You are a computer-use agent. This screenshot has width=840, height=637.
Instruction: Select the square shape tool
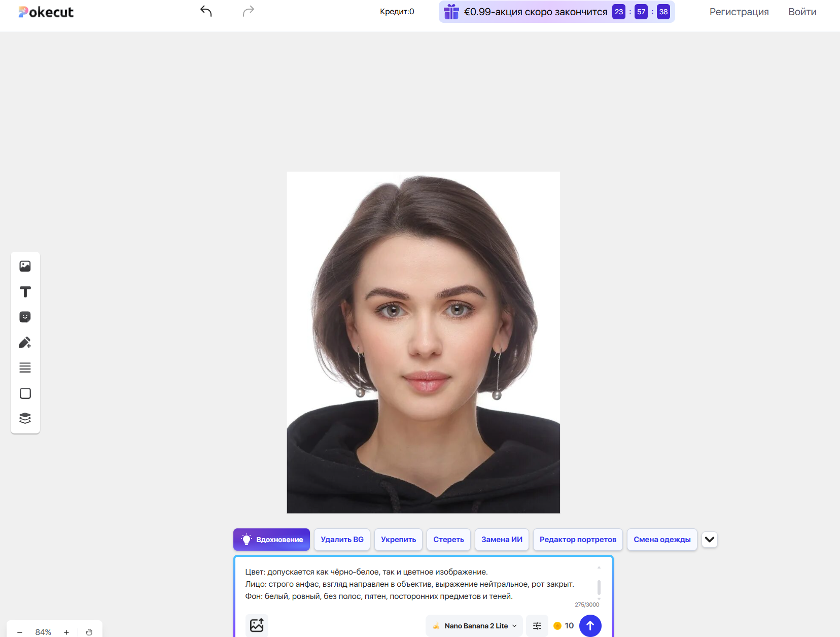[x=25, y=393]
